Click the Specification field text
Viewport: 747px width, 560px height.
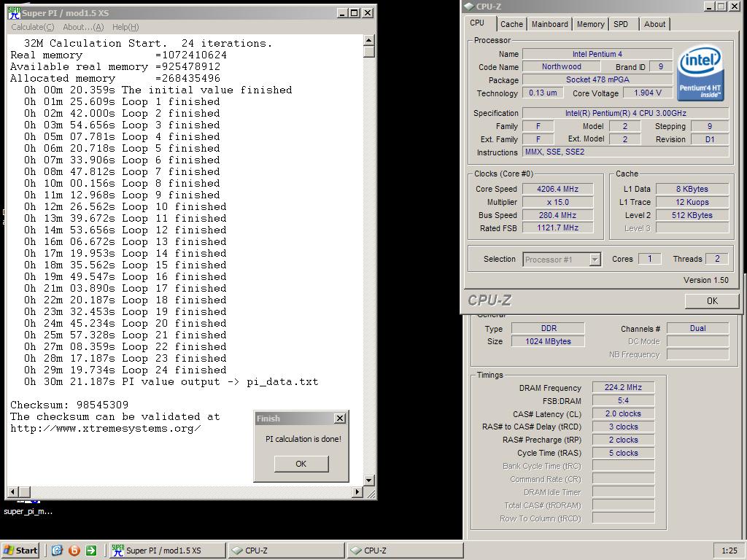625,113
